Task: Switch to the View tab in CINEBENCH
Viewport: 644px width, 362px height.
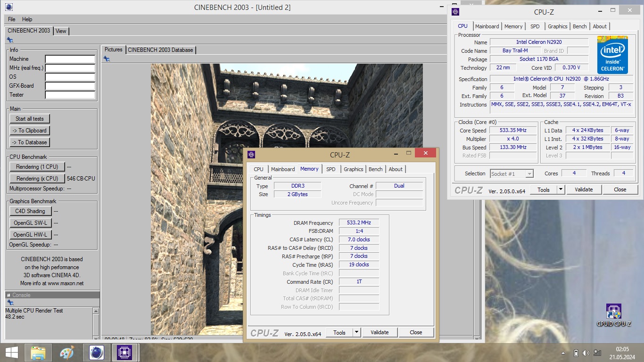Action: pyautogui.click(x=61, y=31)
